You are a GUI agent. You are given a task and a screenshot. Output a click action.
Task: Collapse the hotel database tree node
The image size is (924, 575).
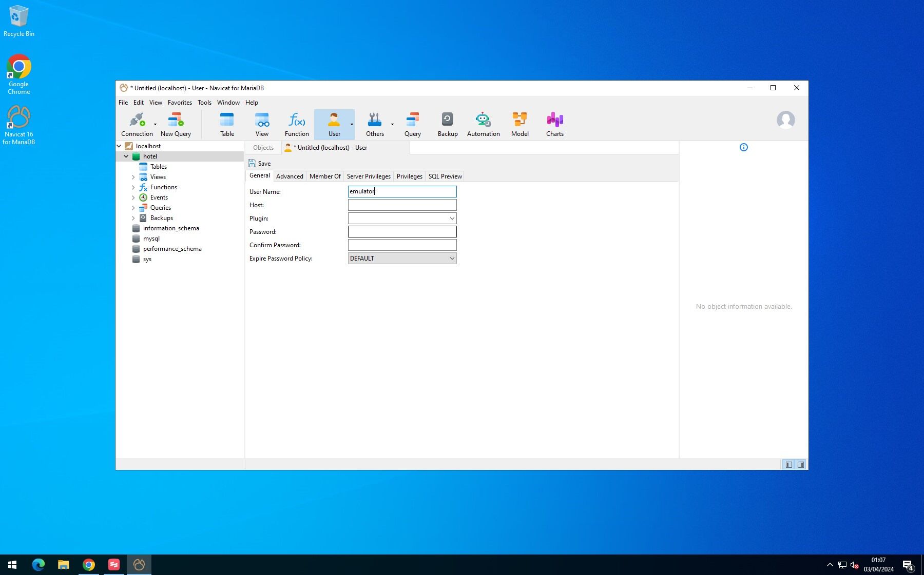126,156
